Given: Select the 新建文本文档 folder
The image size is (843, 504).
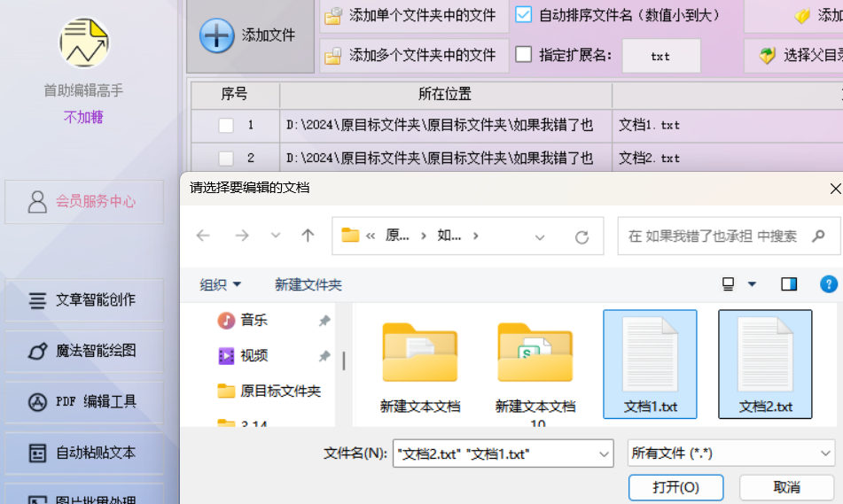Looking at the screenshot, I should pos(420,368).
